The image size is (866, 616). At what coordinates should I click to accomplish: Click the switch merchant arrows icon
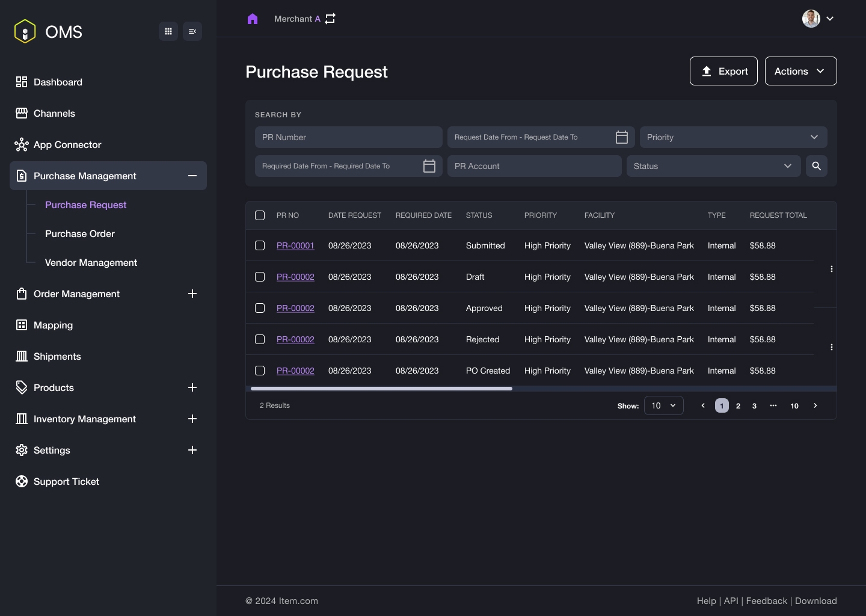[x=330, y=19]
